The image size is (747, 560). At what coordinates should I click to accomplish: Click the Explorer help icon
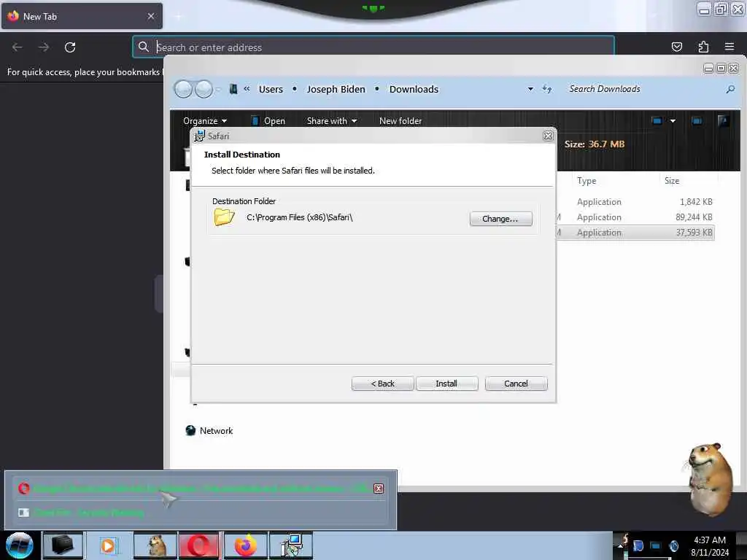tap(723, 120)
